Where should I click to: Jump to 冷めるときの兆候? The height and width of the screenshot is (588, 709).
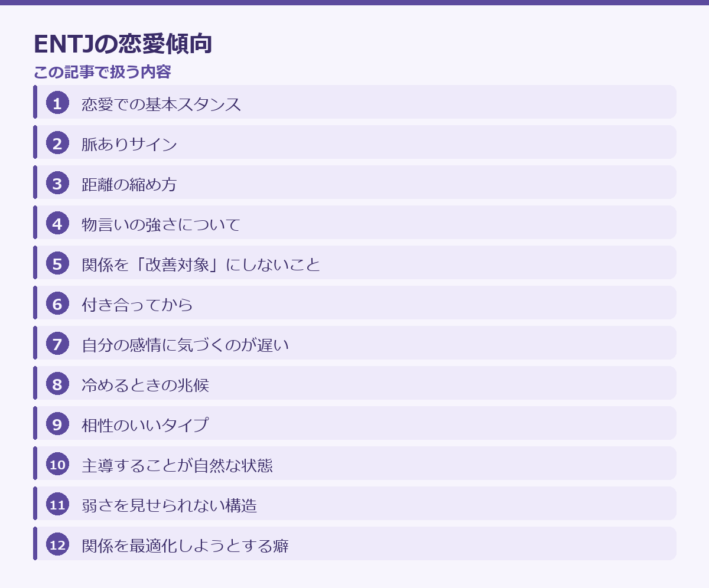point(354,383)
